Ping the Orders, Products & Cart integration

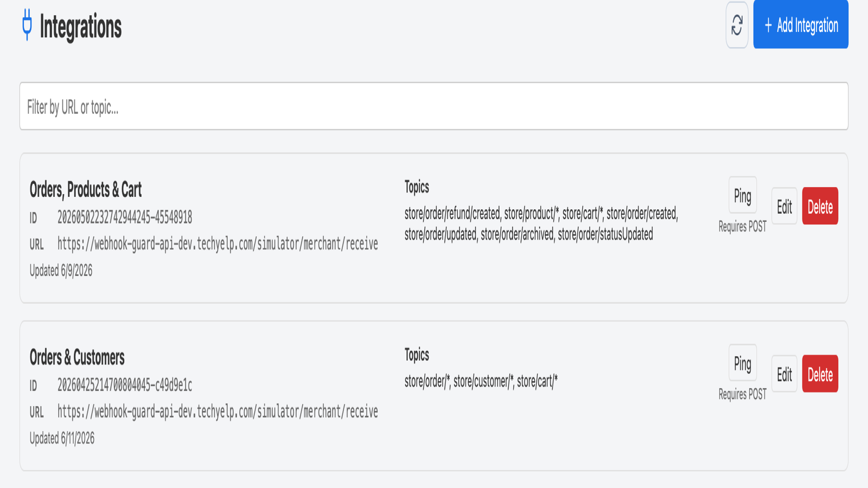(x=742, y=195)
